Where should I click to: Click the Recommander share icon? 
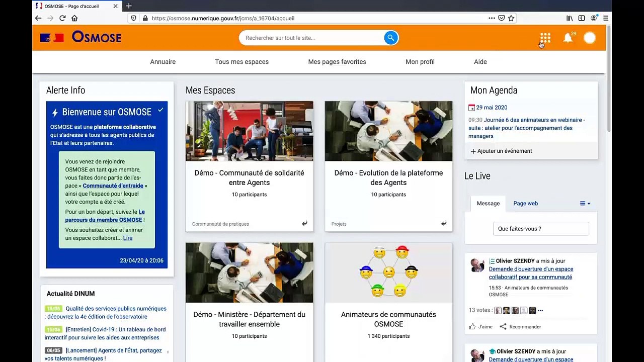(x=503, y=327)
